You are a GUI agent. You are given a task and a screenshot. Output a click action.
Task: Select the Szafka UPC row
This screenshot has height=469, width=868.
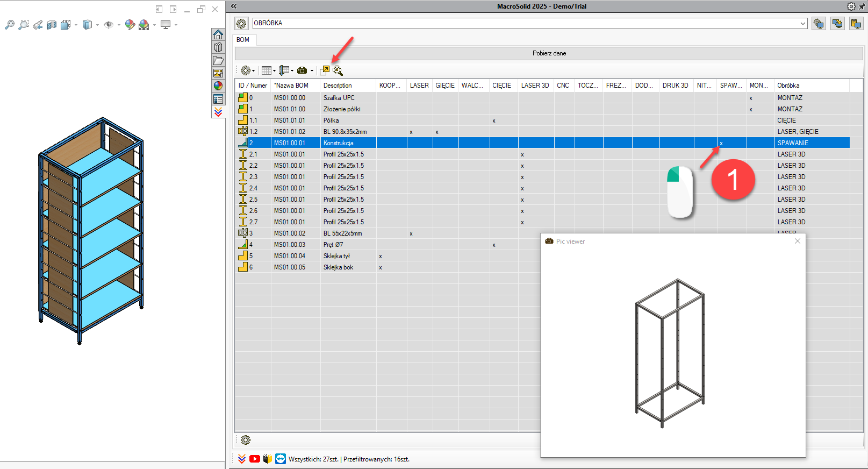point(542,98)
